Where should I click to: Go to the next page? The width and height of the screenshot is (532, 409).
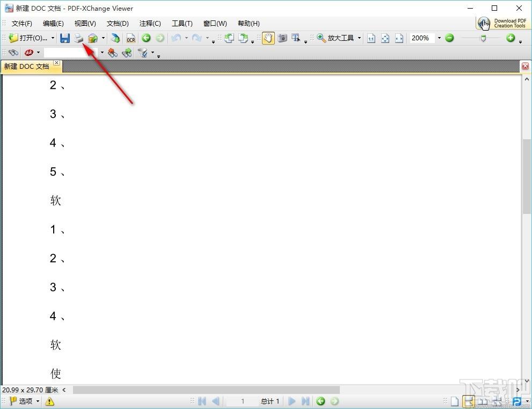tap(292, 401)
